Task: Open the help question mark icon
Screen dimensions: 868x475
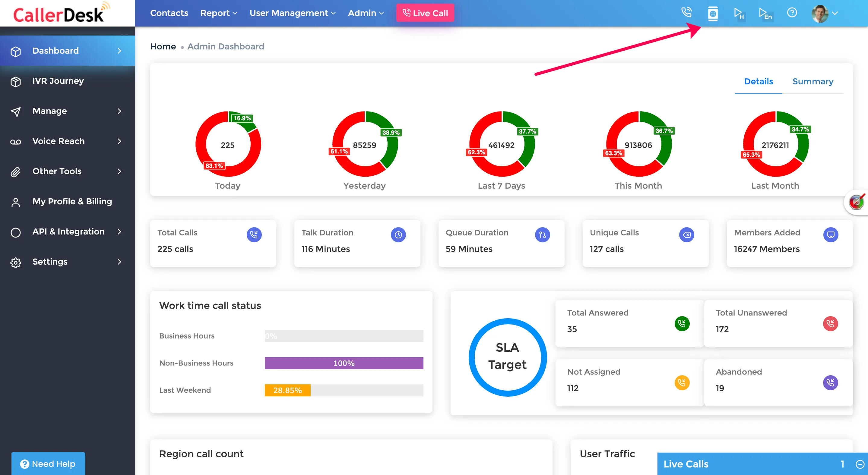Action: 792,13
